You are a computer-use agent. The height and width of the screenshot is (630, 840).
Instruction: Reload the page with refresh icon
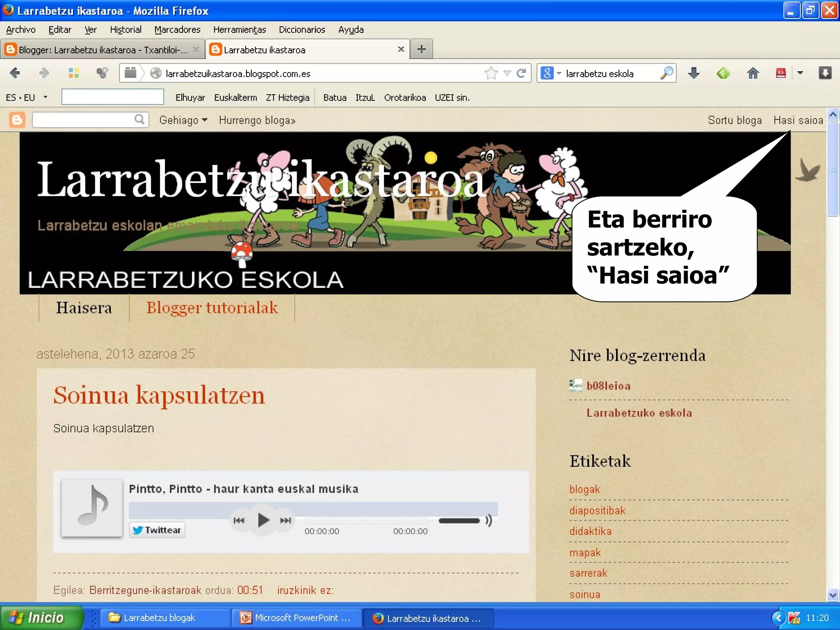521,73
